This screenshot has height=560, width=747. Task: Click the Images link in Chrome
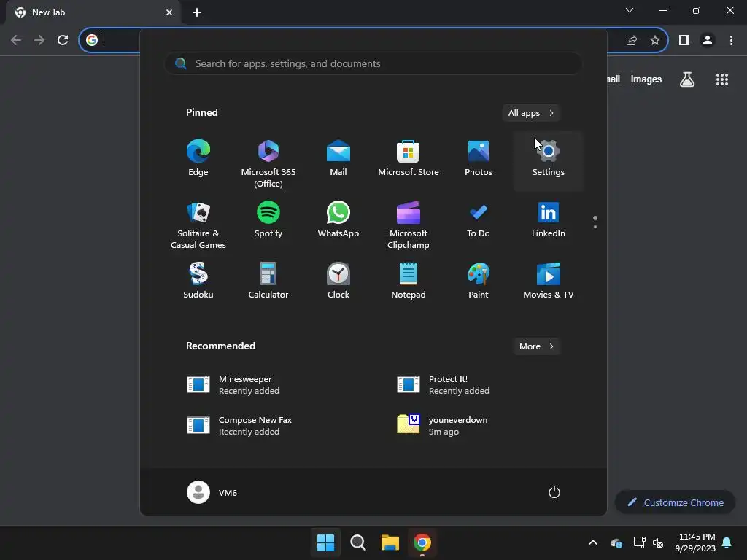pyautogui.click(x=646, y=79)
